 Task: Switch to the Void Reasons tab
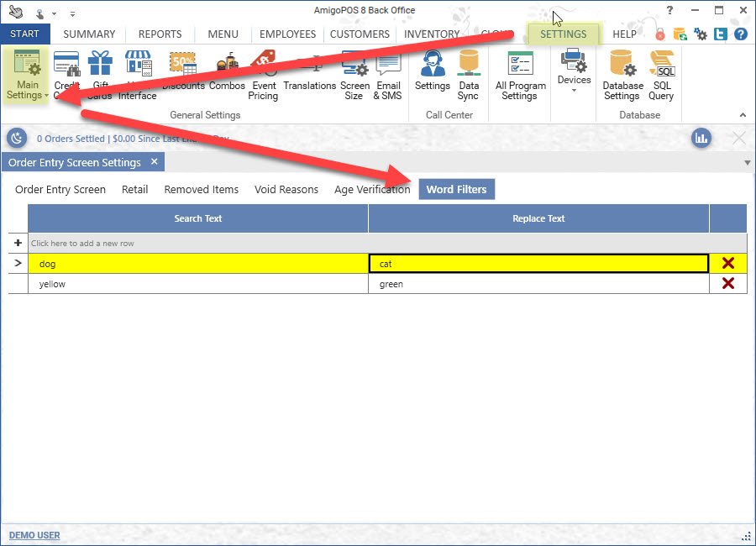click(286, 190)
